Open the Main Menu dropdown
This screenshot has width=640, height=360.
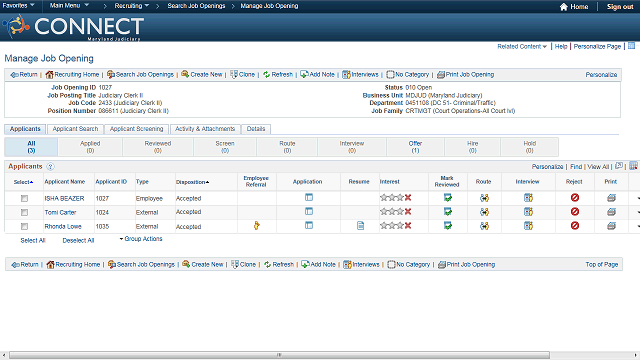coord(69,5)
